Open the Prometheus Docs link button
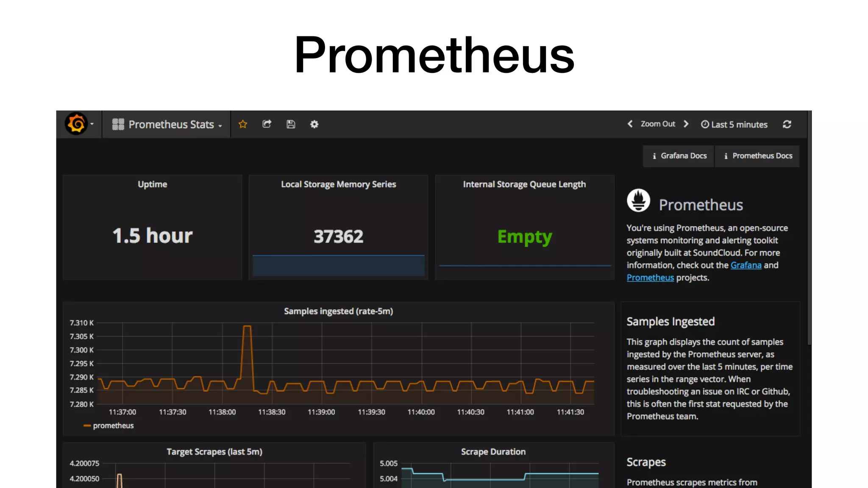The width and height of the screenshot is (868, 488). (757, 156)
